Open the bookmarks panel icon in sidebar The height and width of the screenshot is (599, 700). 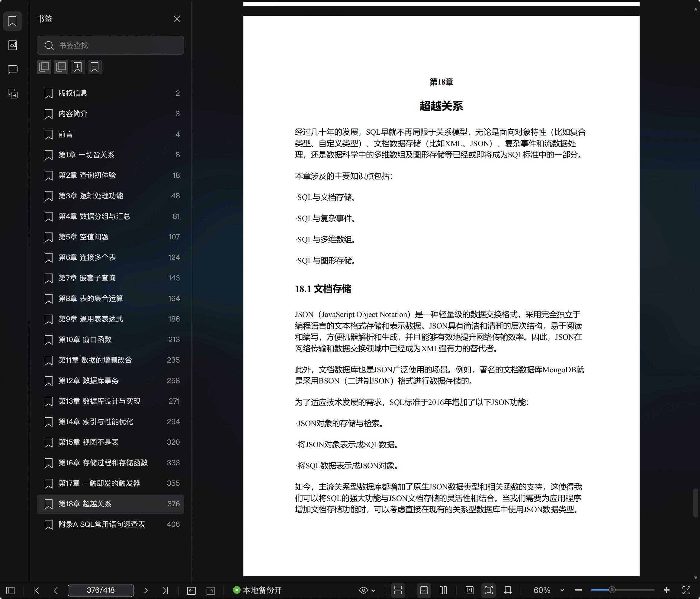tap(12, 21)
